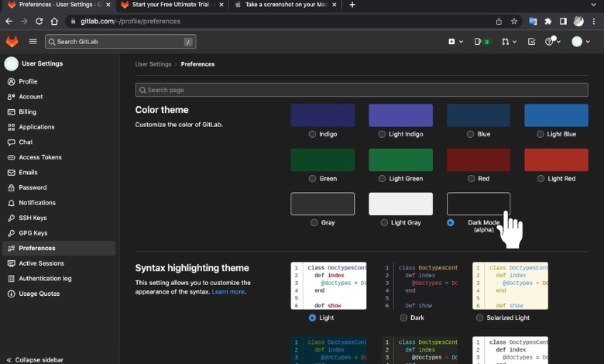Screen dimensions: 604x364
Task: Toggle the browser side panel icon
Action: [563, 21]
